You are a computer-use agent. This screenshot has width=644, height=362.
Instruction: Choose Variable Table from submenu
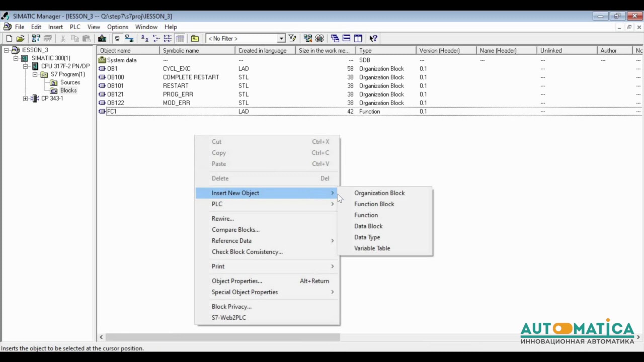click(385, 248)
